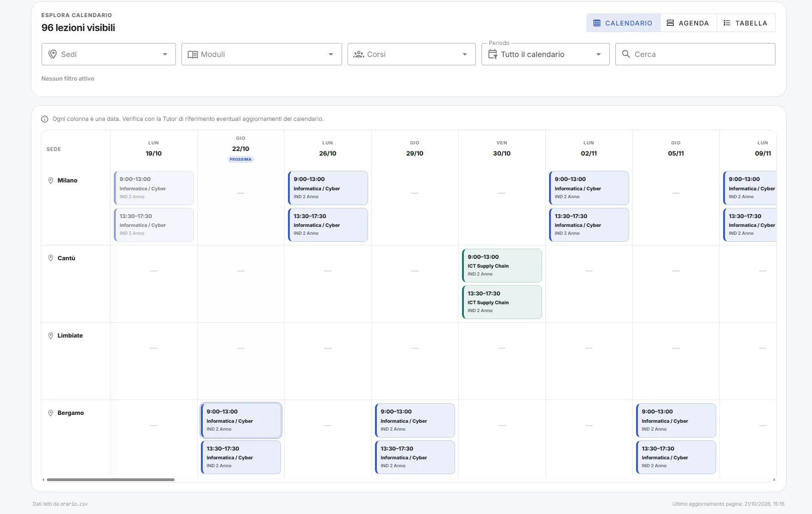Click the calendar icon in Periodo field
The image size is (812, 514).
coord(493,54)
